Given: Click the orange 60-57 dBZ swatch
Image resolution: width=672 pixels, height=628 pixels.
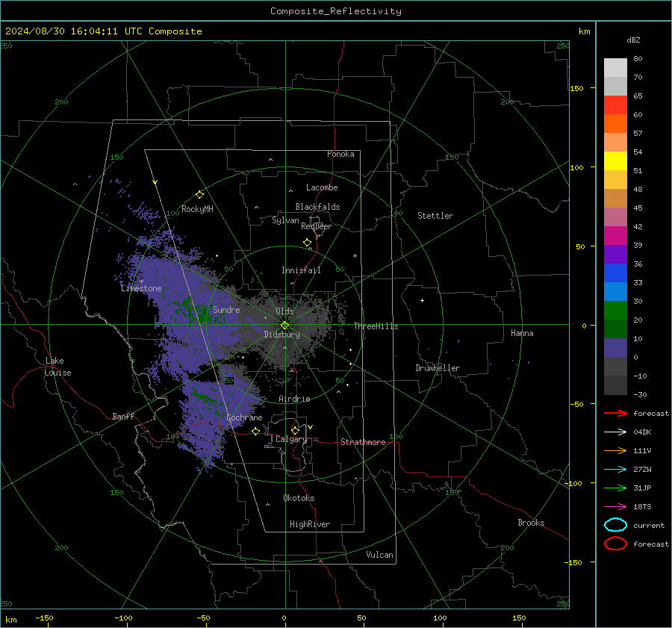Looking at the screenshot, I should click(x=615, y=123).
